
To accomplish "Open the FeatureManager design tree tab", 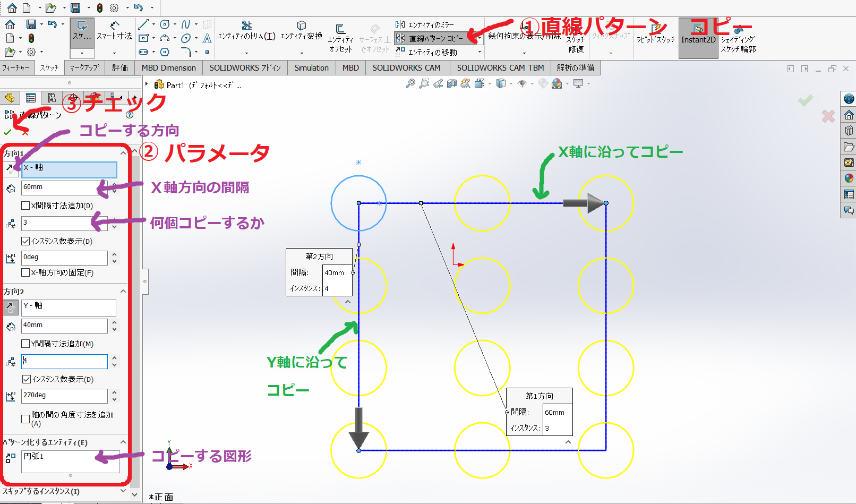I will click(x=10, y=98).
